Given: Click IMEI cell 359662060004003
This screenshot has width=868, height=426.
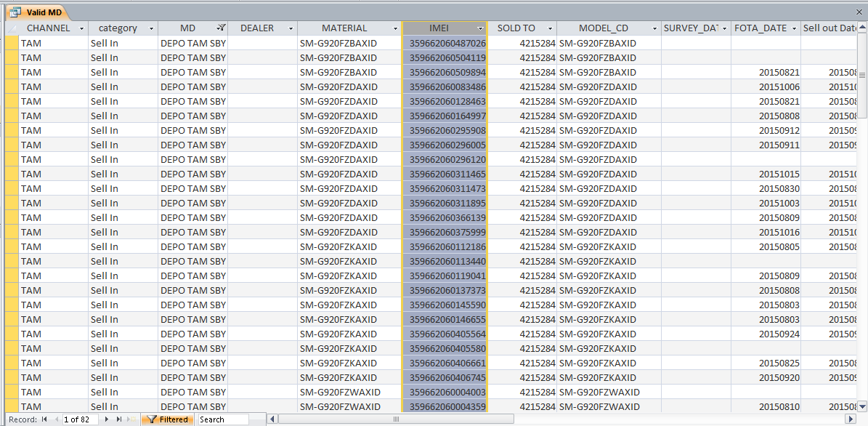Looking at the screenshot, I should point(445,393).
